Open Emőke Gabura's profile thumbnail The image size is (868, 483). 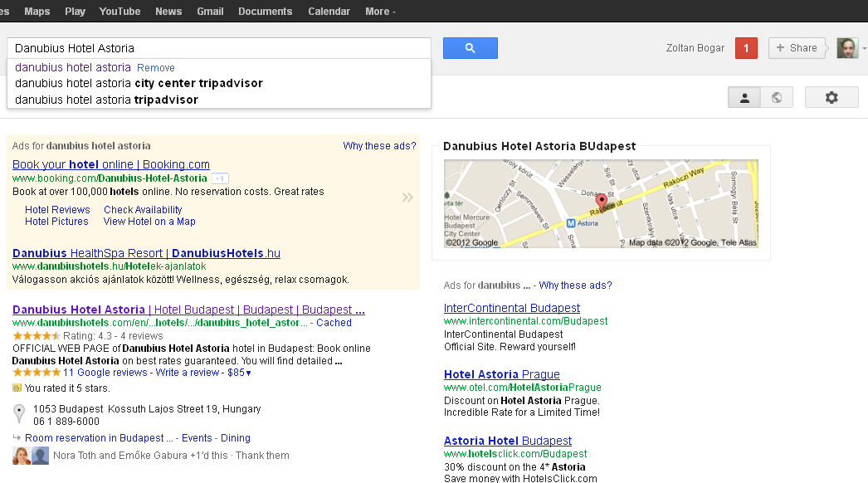41,456
